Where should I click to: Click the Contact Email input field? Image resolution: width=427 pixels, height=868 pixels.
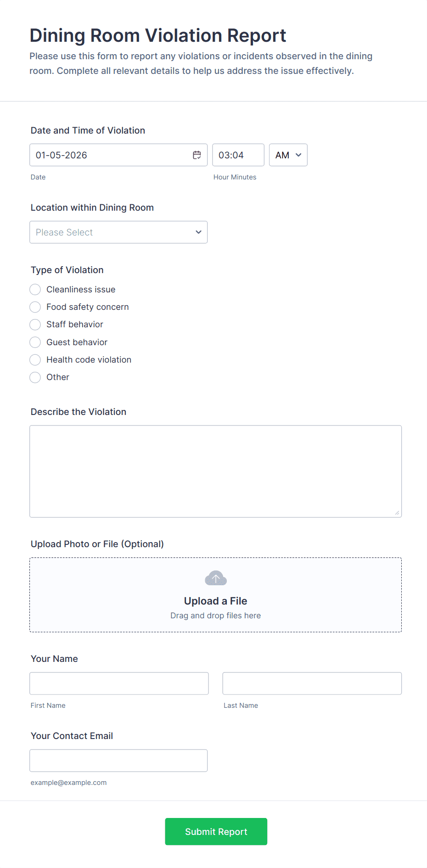(x=118, y=761)
